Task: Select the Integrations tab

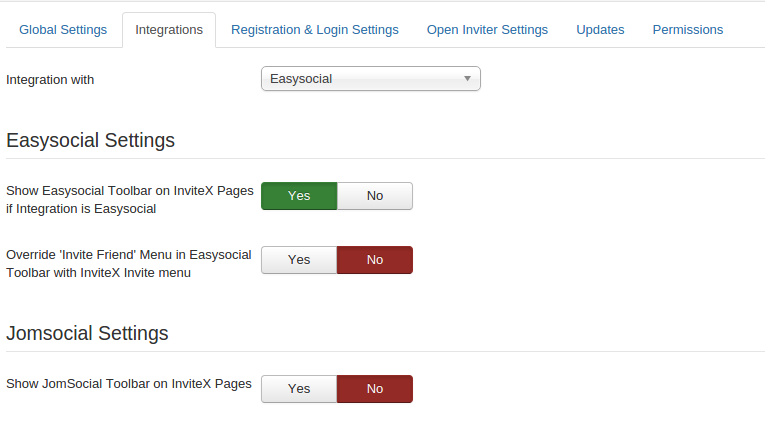Action: [169, 30]
